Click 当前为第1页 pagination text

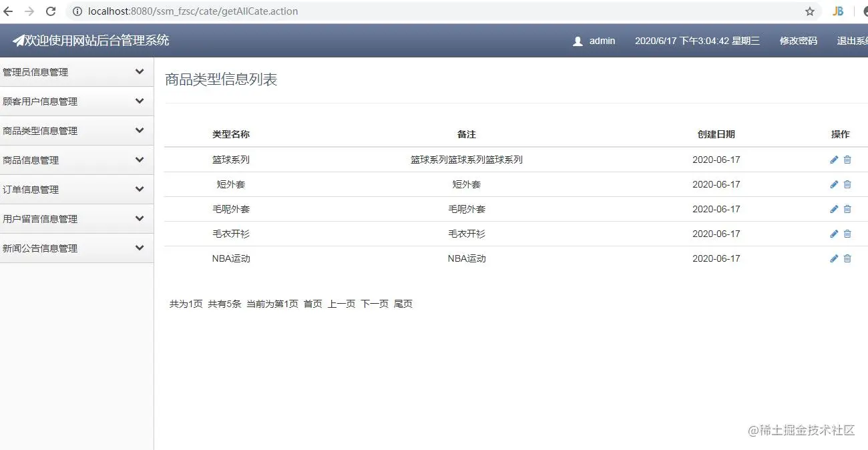[x=272, y=304]
